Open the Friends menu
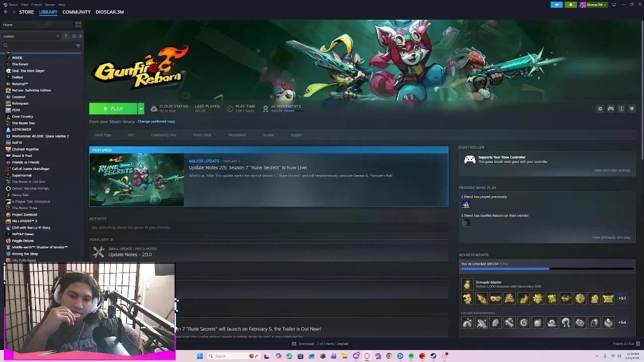The image size is (644, 362). point(37,5)
